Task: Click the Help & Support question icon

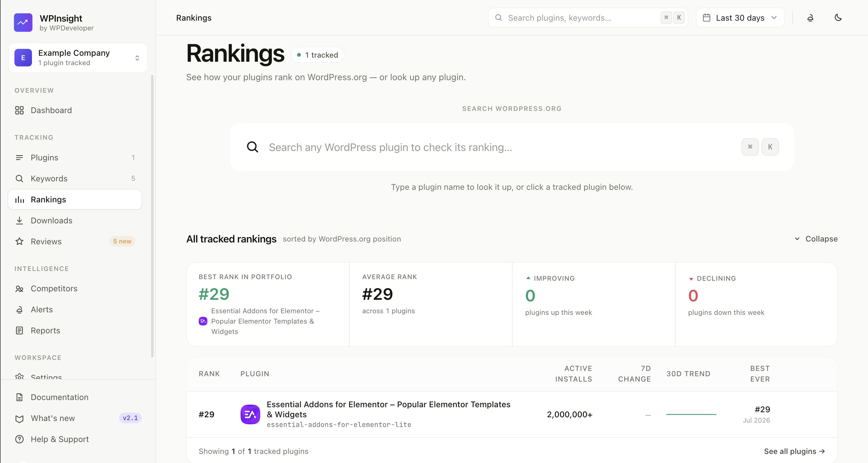Action: (19, 439)
